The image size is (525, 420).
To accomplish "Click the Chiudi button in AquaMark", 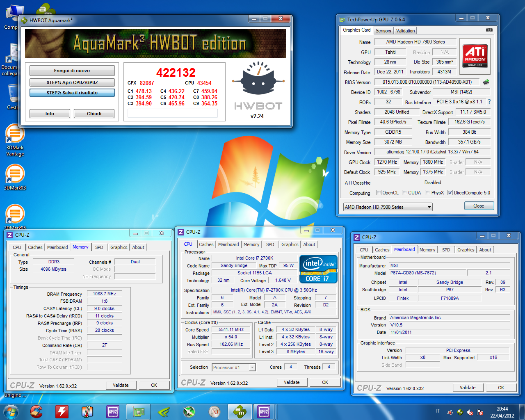I will 94,114.
